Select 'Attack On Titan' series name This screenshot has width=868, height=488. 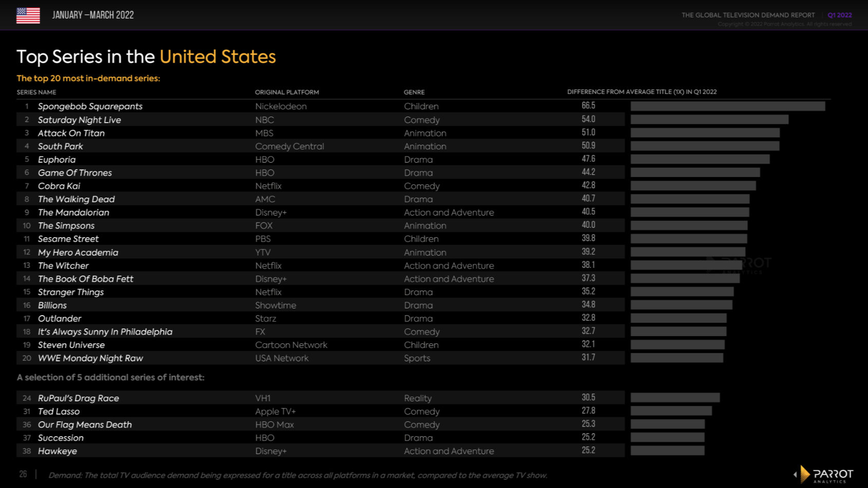pos(71,133)
